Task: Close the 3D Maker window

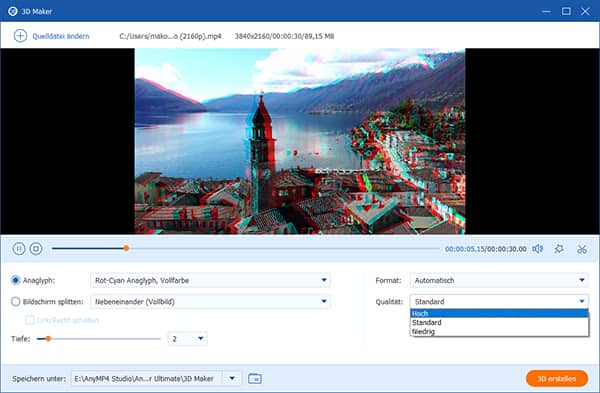Action: pos(585,11)
